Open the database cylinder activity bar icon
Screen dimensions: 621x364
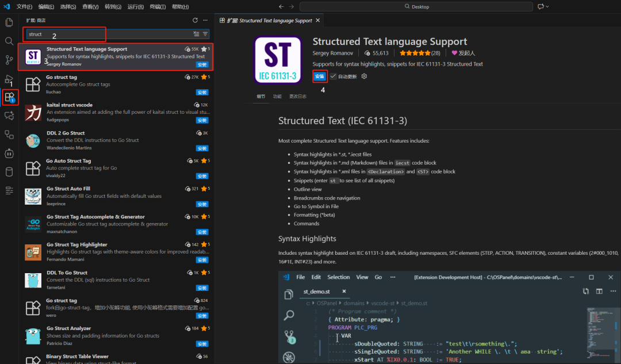point(9,172)
